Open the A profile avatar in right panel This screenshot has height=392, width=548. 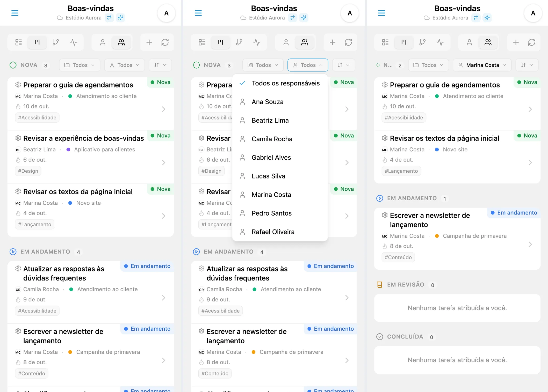point(533,13)
